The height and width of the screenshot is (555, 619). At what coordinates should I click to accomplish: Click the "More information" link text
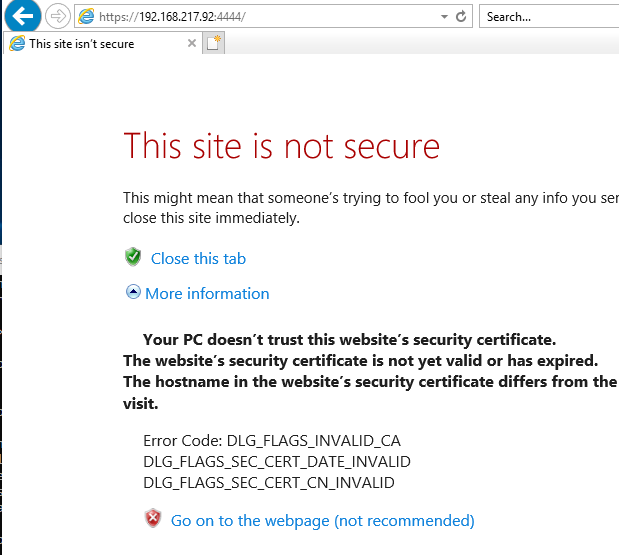pyautogui.click(x=207, y=293)
